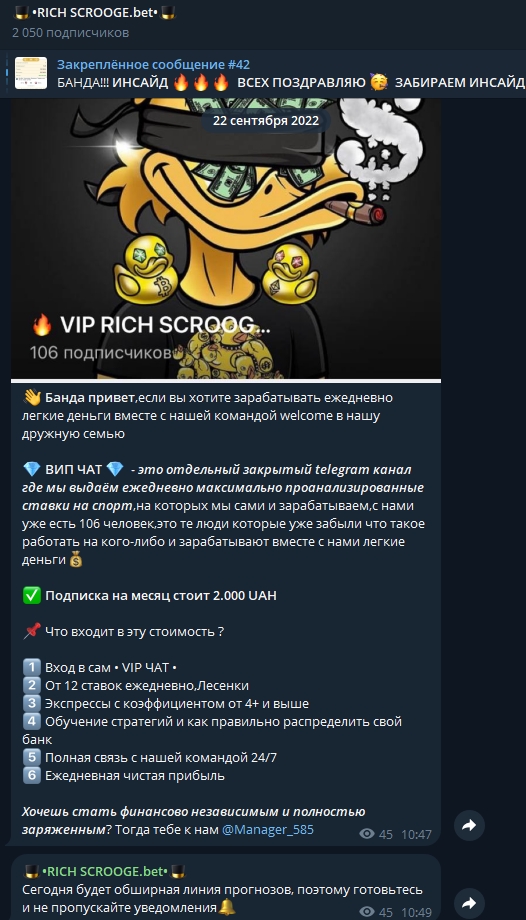Open the @Manager_585 profile link
The image size is (526, 920).
[x=268, y=830]
